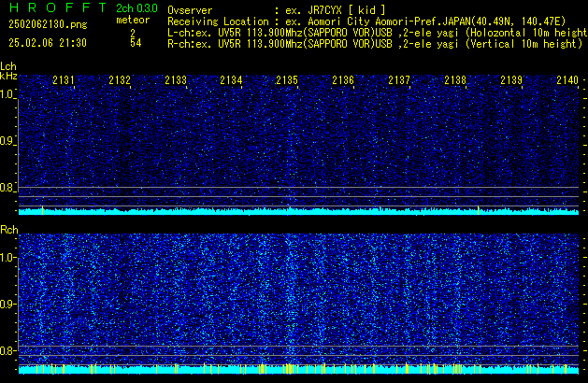This screenshot has height=383, width=588.
Task: Click the timestamp 25.02.06 21:30
Action: 48,43
